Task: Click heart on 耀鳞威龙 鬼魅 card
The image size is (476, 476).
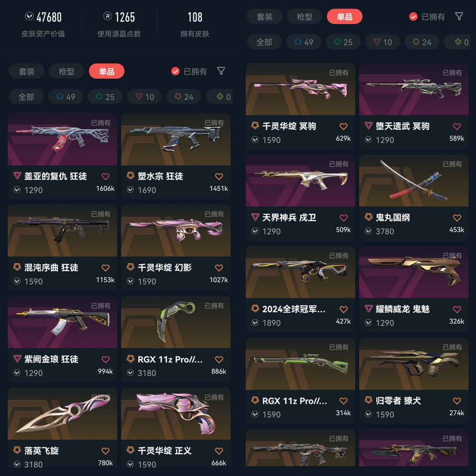Action: coord(457,309)
